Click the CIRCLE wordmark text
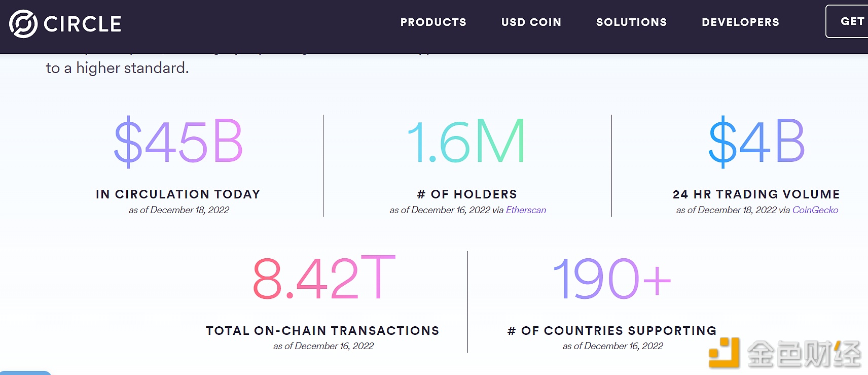This screenshot has height=375, width=868. click(x=83, y=24)
